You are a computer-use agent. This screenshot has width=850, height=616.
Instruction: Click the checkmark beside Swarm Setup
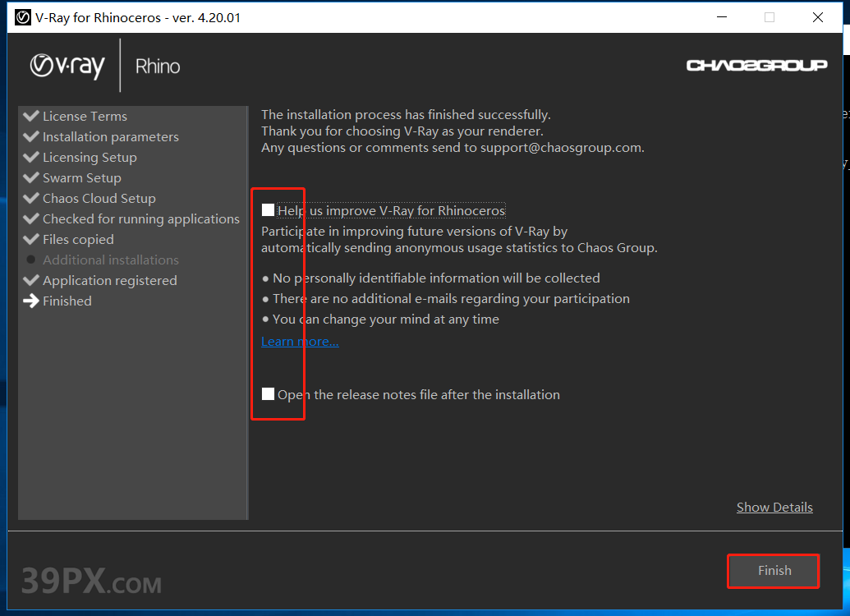(x=31, y=177)
